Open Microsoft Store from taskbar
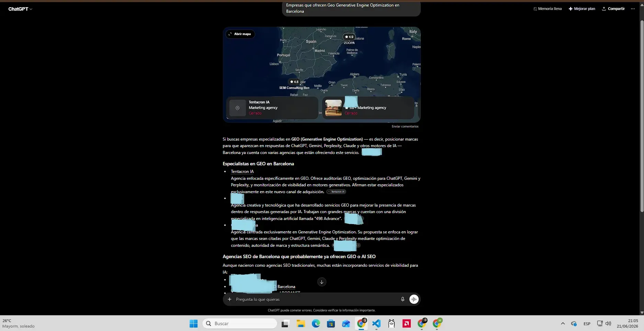 coord(331,323)
